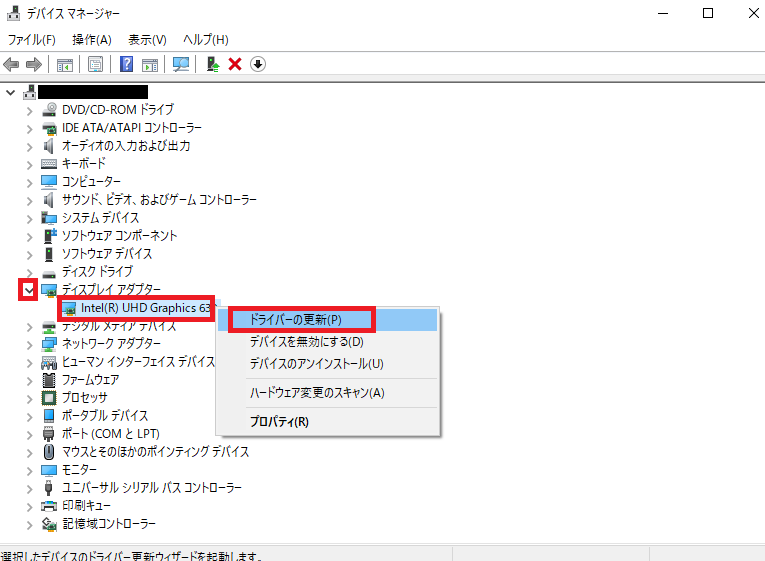Image resolution: width=765 pixels, height=561 pixels.
Task: Select Intel(R) UHD Graphics device row
Action: pos(137,308)
